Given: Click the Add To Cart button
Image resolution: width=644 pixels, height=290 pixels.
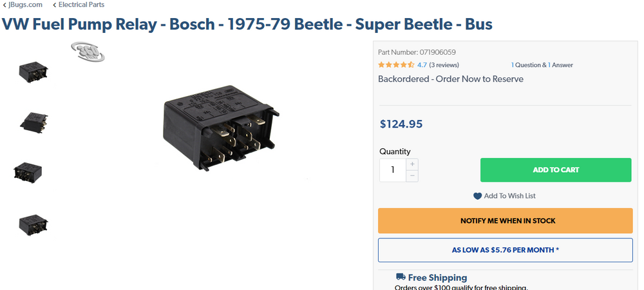Looking at the screenshot, I should pos(556,170).
